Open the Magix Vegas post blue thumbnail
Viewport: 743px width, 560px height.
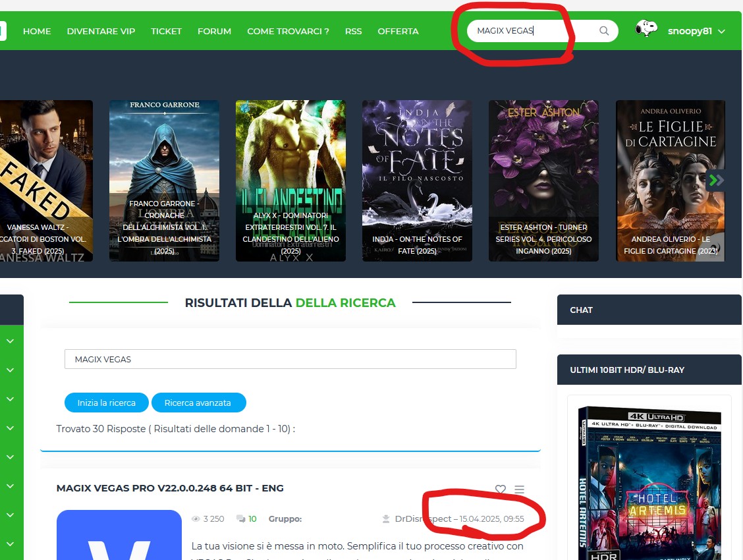(119, 535)
